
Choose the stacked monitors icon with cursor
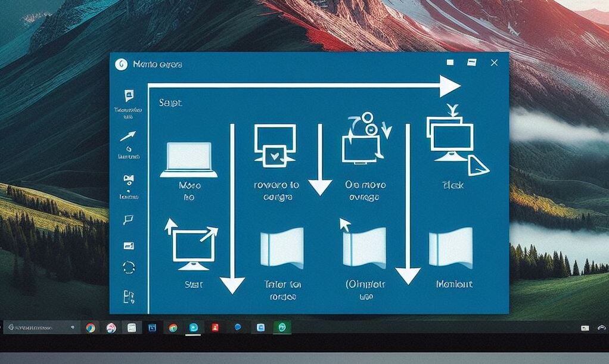tap(452, 140)
